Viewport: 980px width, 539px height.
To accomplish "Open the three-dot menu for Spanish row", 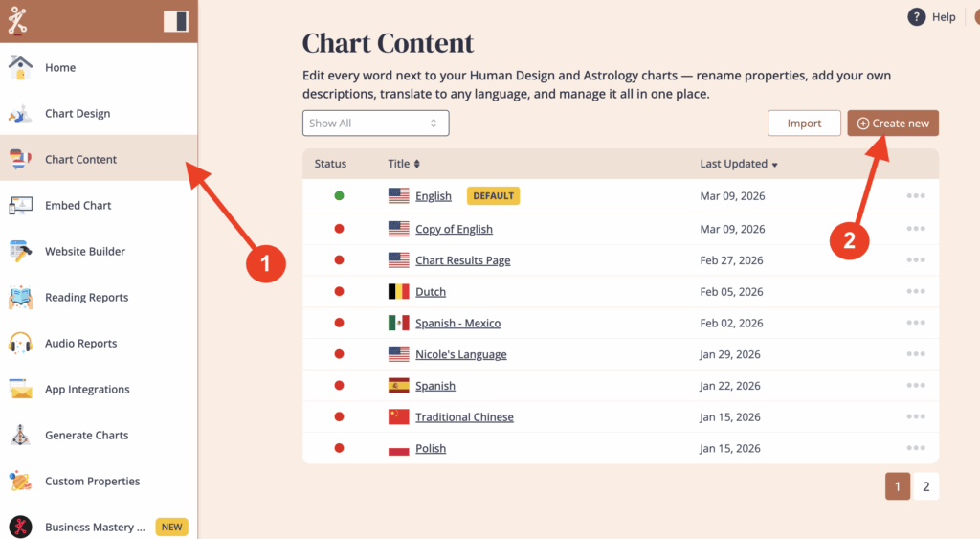I will pos(915,386).
